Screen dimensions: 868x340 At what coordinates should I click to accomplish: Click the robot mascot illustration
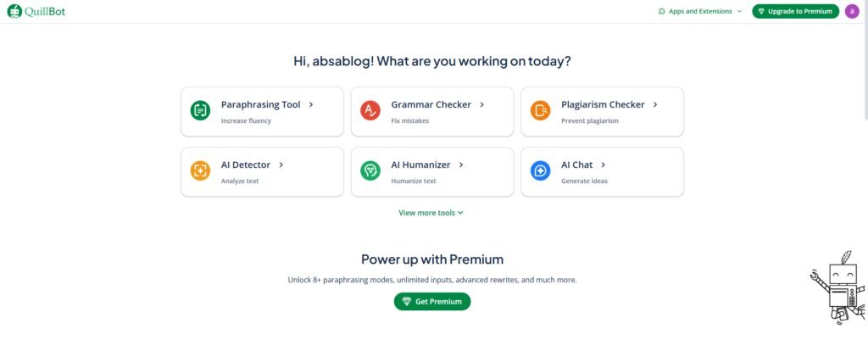(837, 288)
